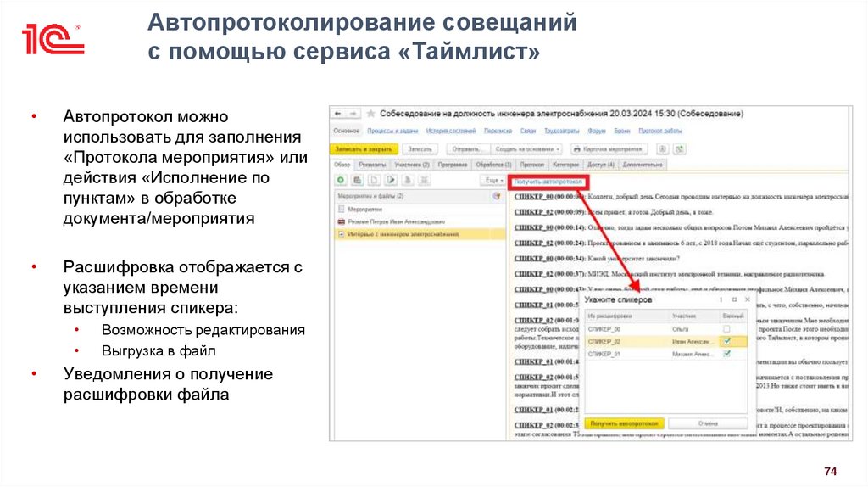This screenshot has height=487, width=868.
Task: Open the Связи link
Action: pos(528,131)
